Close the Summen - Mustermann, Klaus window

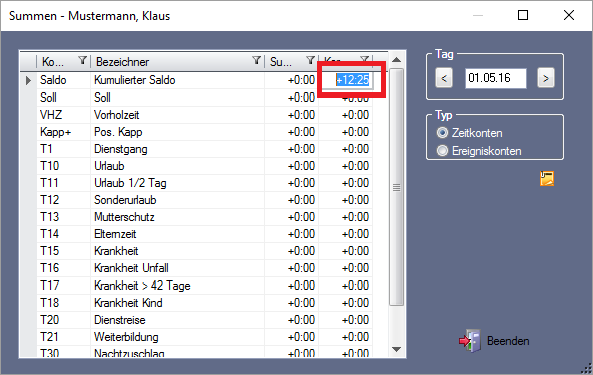click(568, 15)
